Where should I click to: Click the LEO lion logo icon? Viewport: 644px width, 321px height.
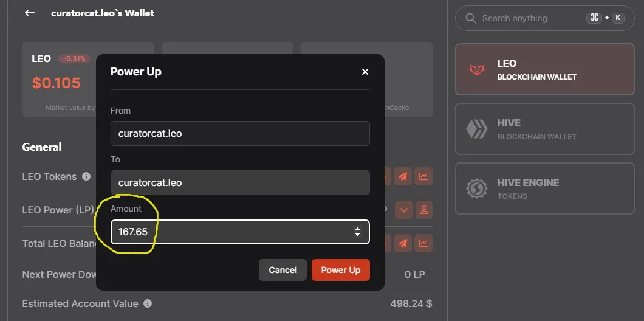(x=477, y=69)
